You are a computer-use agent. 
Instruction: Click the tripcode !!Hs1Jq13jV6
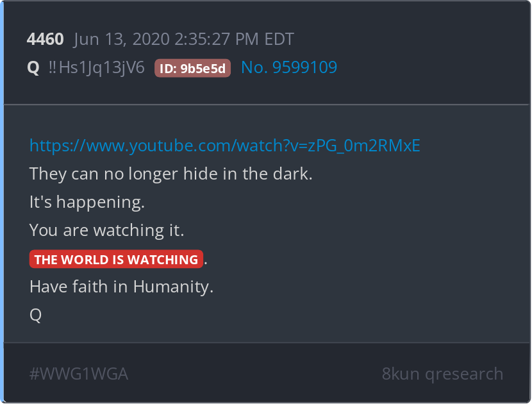tap(97, 67)
